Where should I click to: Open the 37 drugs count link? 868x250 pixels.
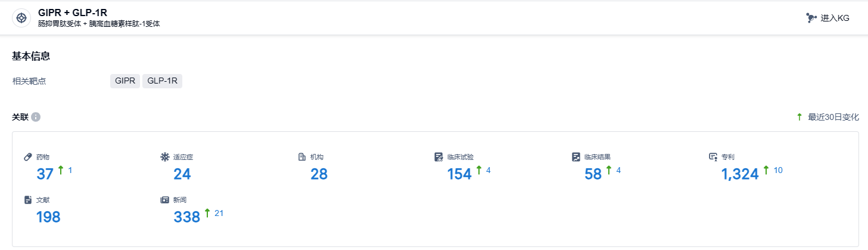45,174
